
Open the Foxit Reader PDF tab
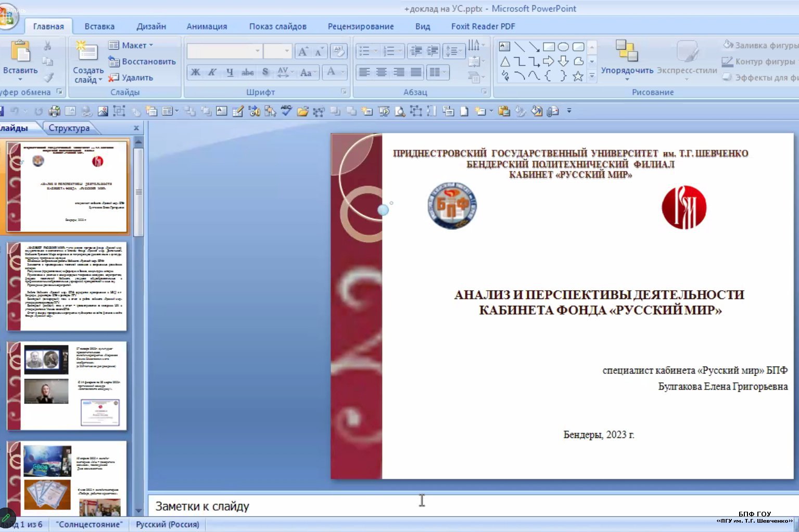click(483, 27)
